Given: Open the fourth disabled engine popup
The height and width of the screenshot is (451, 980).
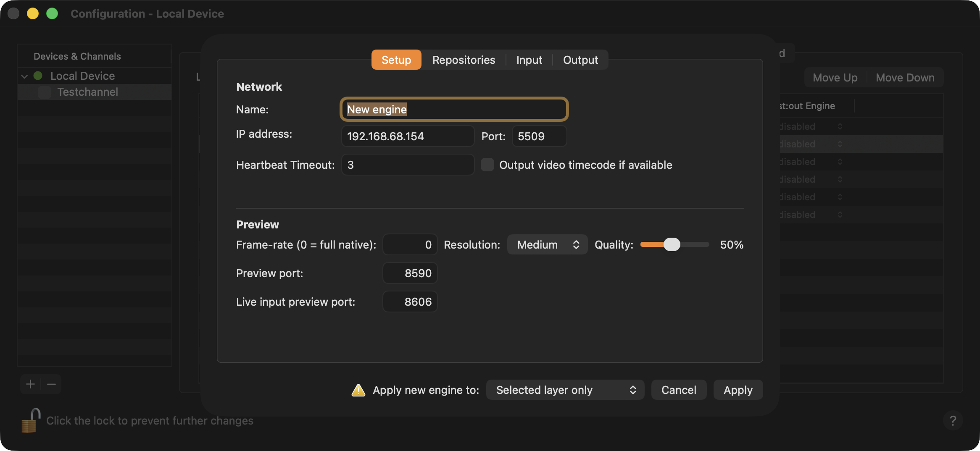Looking at the screenshot, I should (811, 179).
